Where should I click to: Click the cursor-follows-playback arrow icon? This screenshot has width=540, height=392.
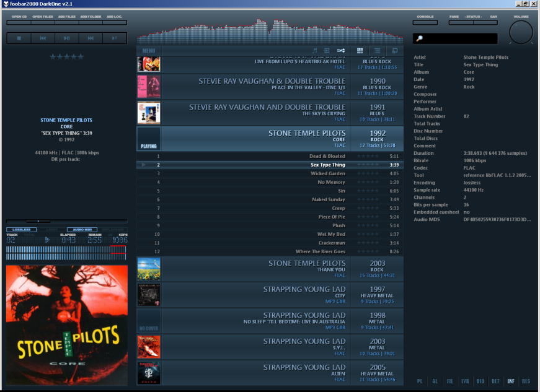click(327, 51)
